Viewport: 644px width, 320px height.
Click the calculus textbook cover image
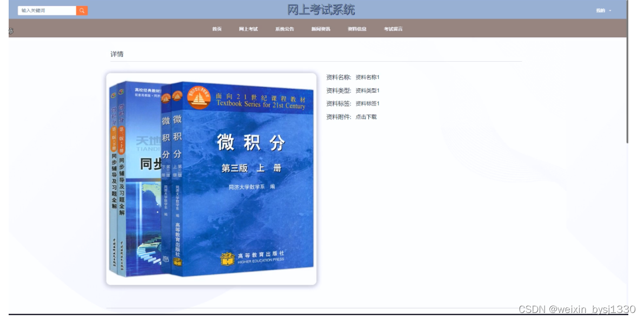point(211,179)
